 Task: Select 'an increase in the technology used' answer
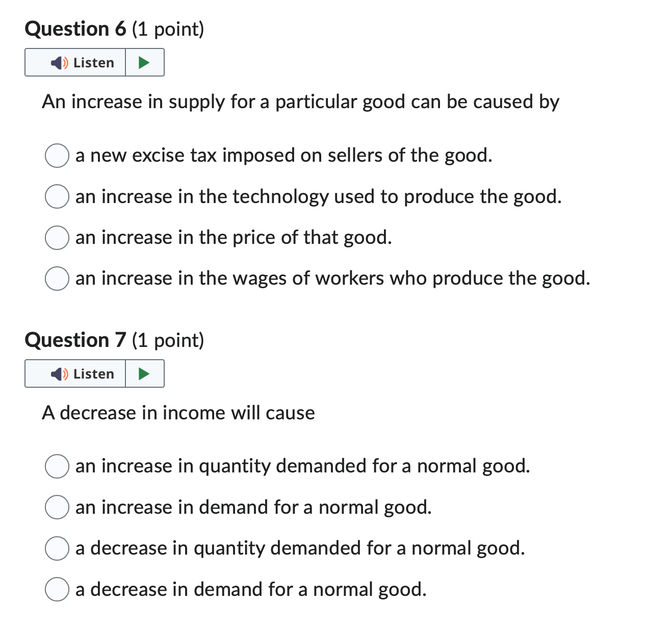(57, 196)
